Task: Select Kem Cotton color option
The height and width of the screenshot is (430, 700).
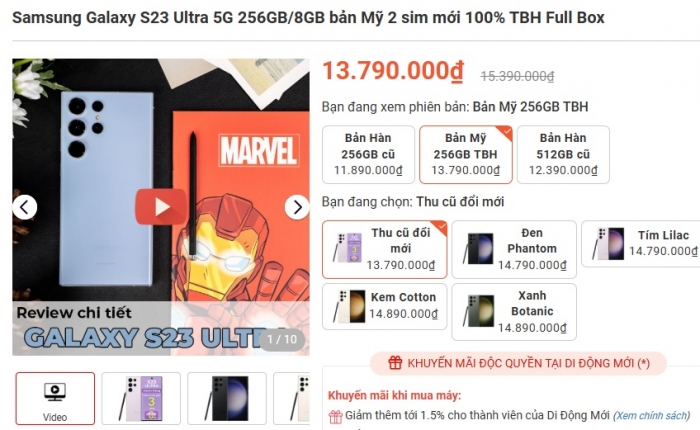Action: (x=384, y=306)
